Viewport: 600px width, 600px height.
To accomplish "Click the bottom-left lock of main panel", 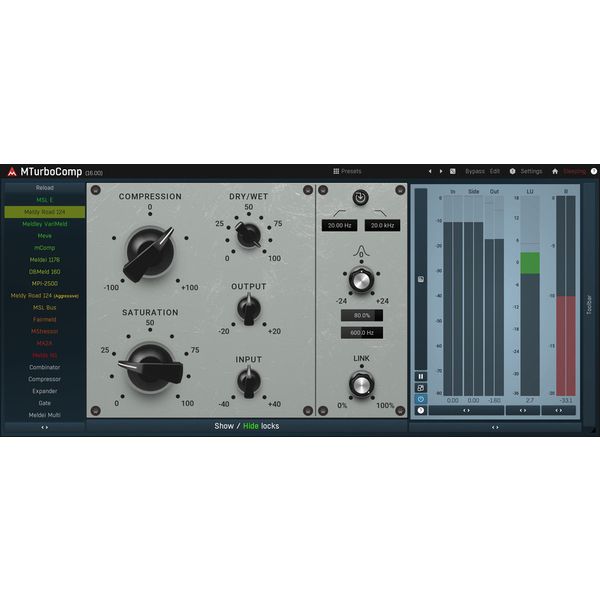I will pyautogui.click(x=95, y=411).
